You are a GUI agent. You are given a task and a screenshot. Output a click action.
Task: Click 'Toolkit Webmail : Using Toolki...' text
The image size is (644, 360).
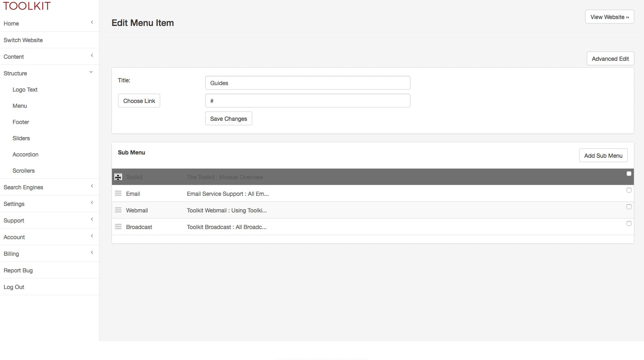[x=227, y=210]
